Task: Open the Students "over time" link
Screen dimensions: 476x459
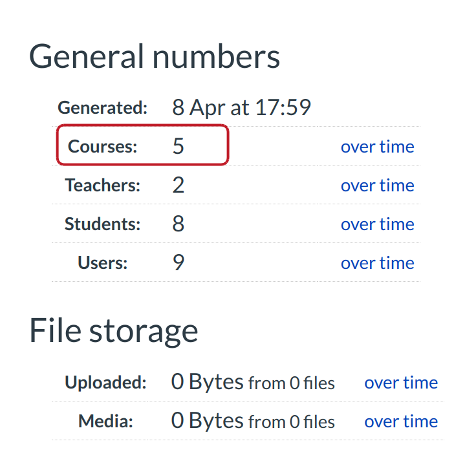Action: click(x=377, y=224)
